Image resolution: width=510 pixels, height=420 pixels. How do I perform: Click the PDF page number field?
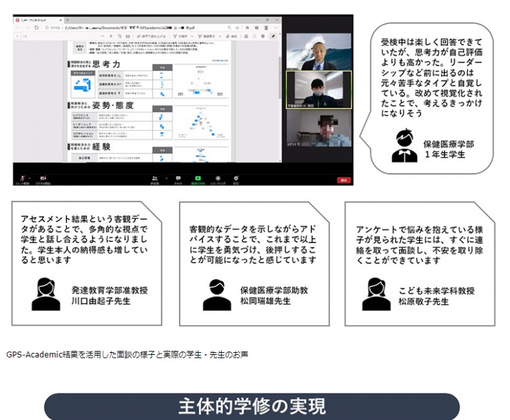click(17, 36)
